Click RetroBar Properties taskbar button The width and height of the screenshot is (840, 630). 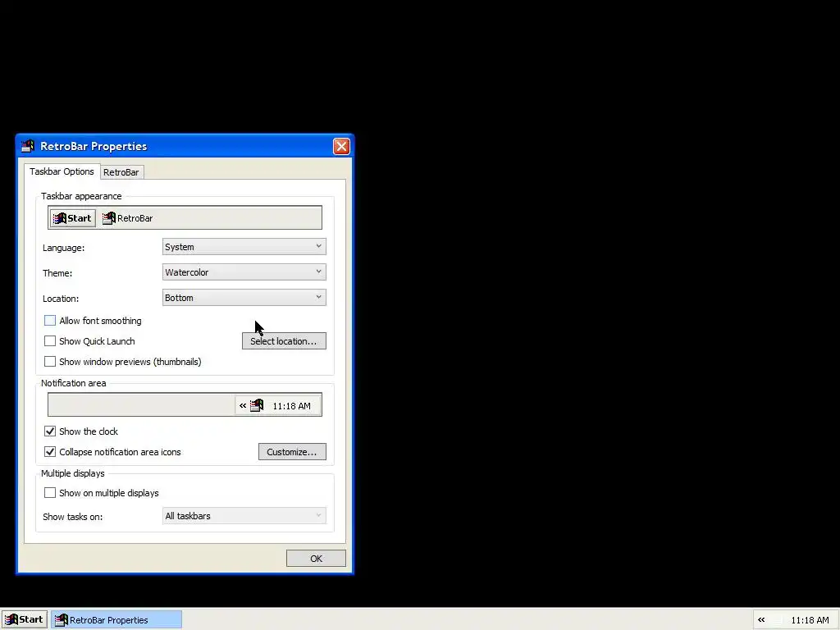[116, 620]
